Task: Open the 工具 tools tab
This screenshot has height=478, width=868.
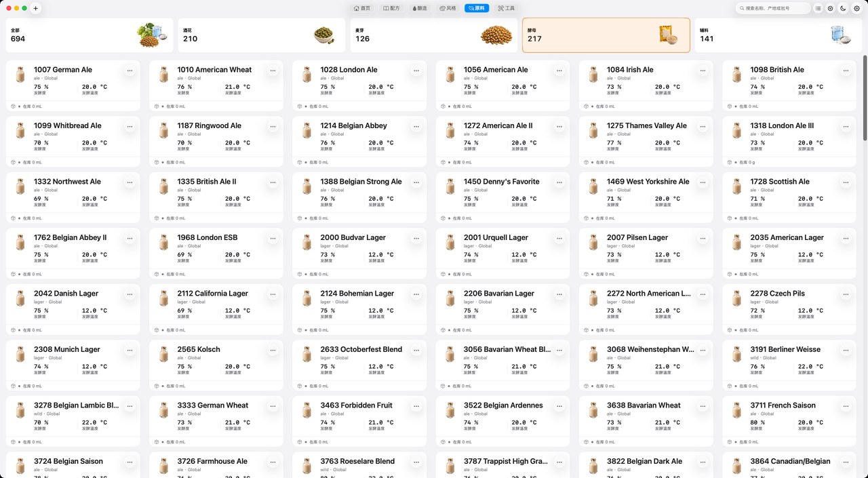Action: [x=507, y=8]
